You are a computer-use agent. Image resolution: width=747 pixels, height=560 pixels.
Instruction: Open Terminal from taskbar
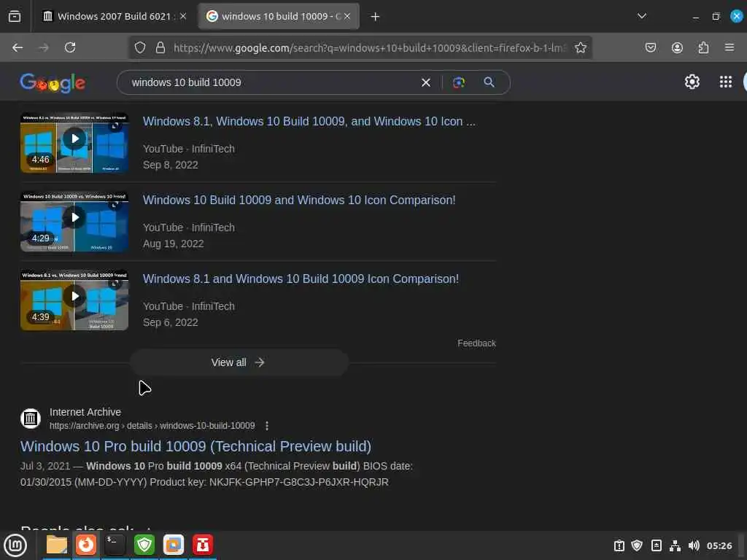click(115, 545)
